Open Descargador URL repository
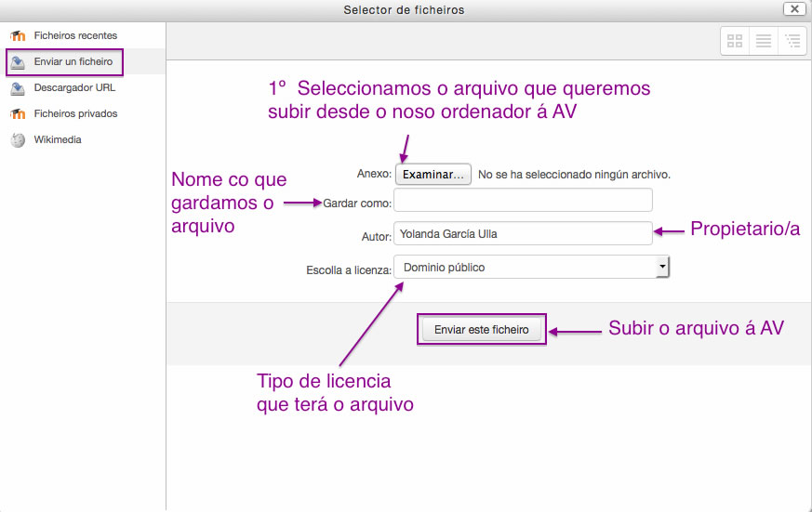This screenshot has width=812, height=512. click(74, 87)
